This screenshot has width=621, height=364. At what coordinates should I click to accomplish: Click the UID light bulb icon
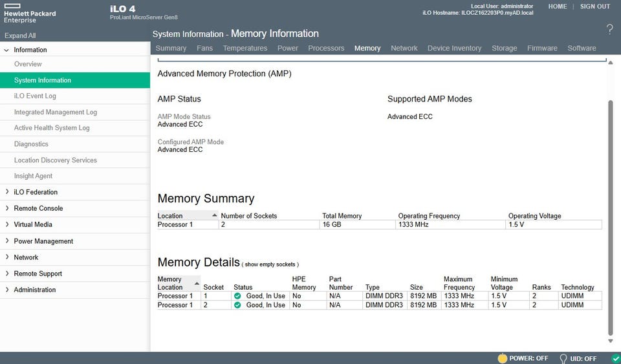pos(563,358)
